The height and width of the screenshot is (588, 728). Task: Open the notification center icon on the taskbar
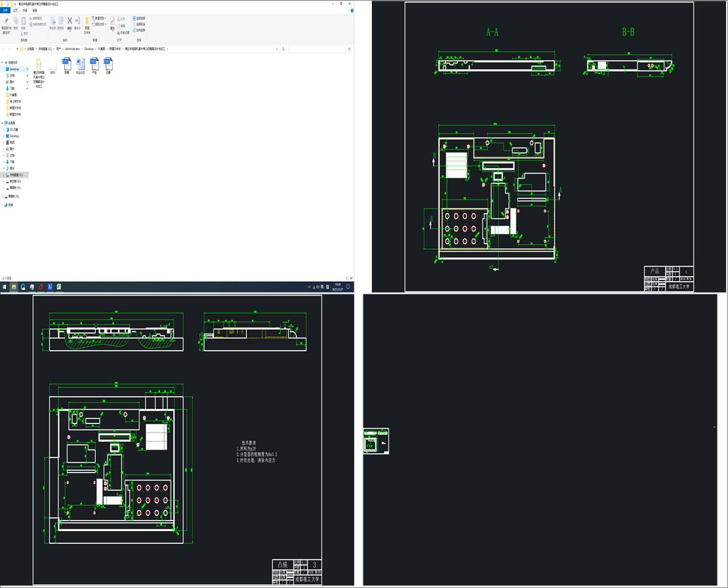pyautogui.click(x=348, y=287)
